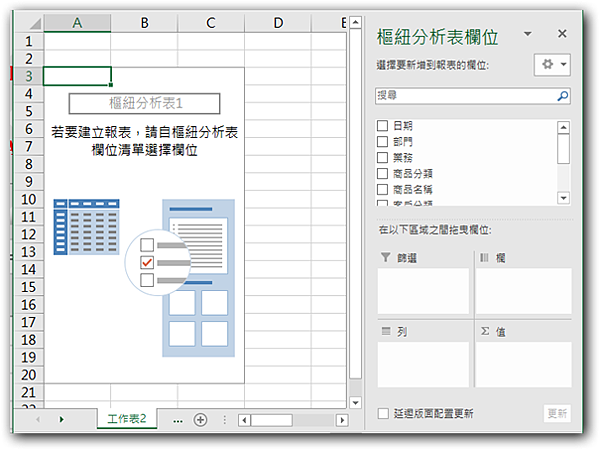Select column D header
This screenshot has width=600, height=450.
[278, 23]
